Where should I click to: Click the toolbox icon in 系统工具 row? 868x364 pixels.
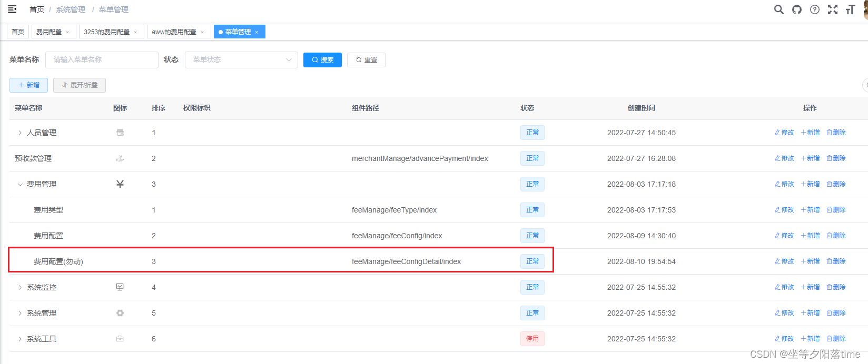pyautogui.click(x=120, y=339)
